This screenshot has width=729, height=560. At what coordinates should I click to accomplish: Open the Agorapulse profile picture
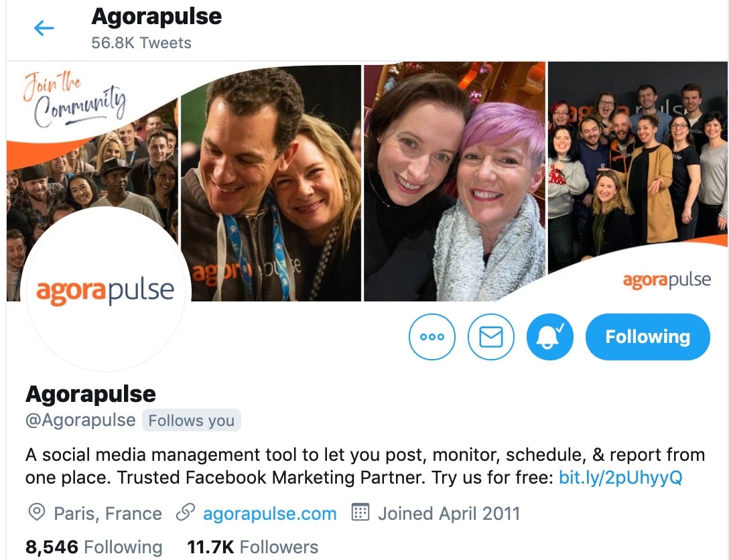click(x=106, y=290)
